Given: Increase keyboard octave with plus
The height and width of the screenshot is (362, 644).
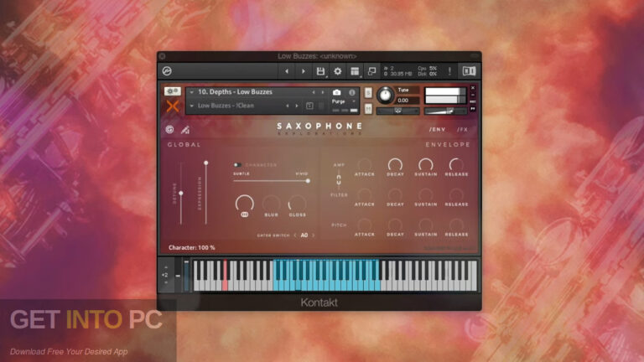Looking at the screenshot, I should 166,267.
